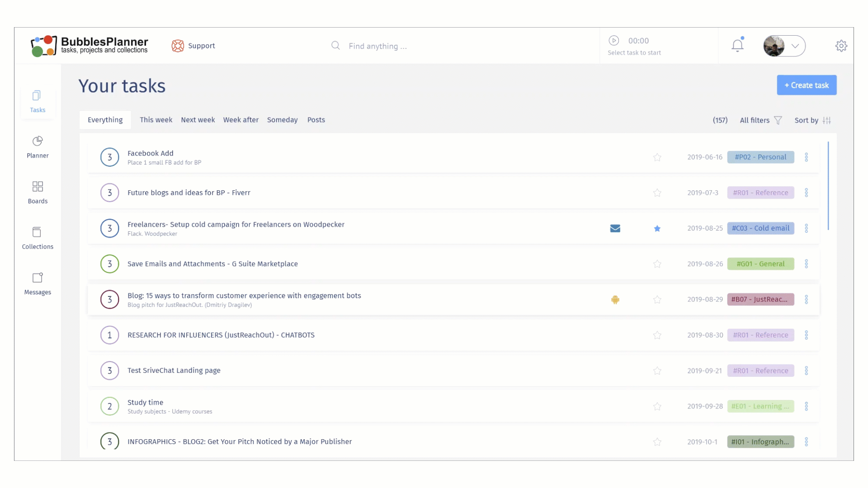Star the Study time task
The height and width of the screenshot is (488, 868).
tap(657, 406)
